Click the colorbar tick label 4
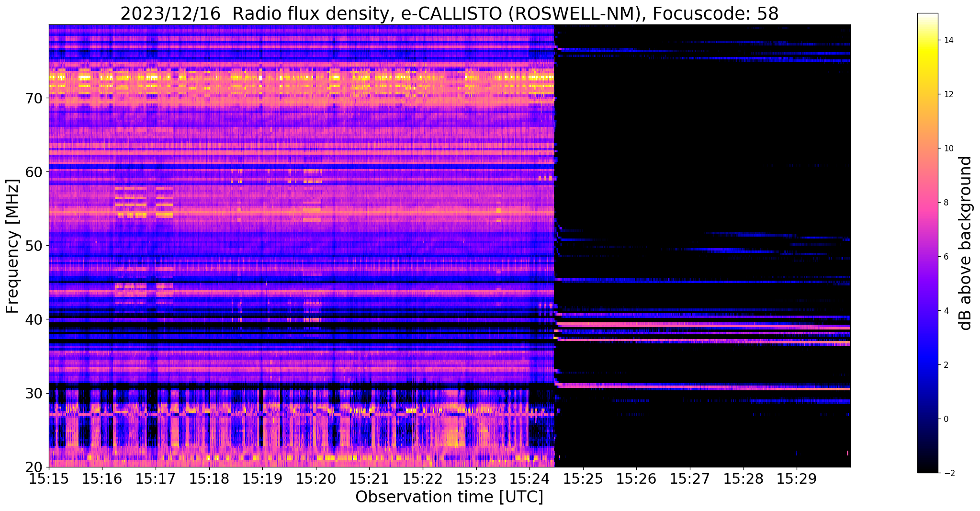The height and width of the screenshot is (511, 980). pyautogui.click(x=946, y=311)
